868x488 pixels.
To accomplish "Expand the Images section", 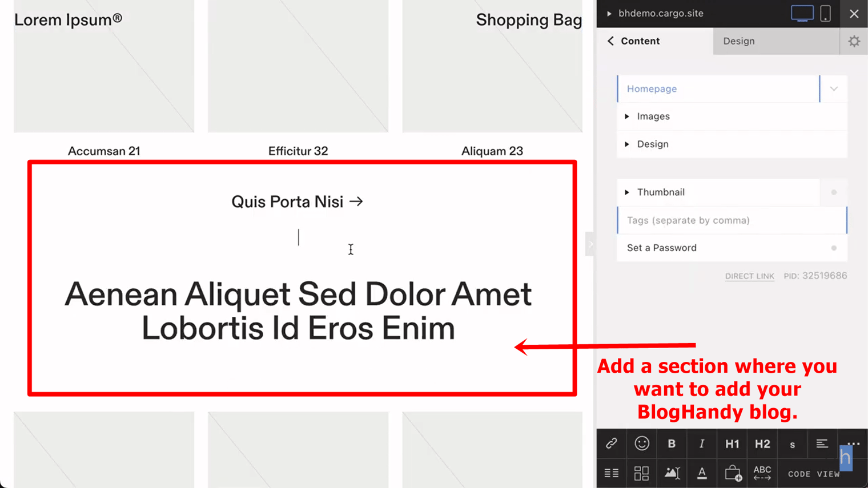I will pos(653,116).
